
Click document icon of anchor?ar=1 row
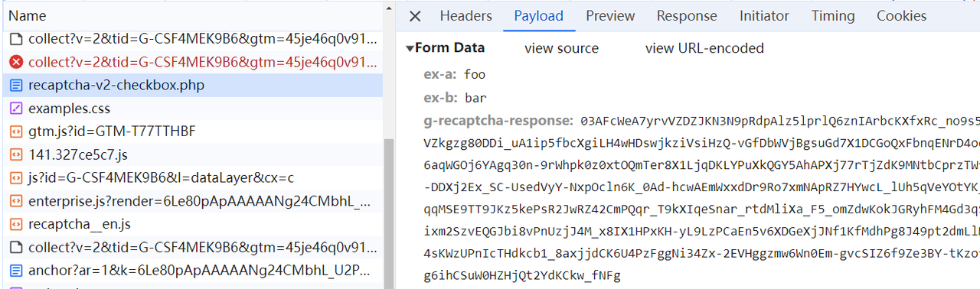coord(16,271)
